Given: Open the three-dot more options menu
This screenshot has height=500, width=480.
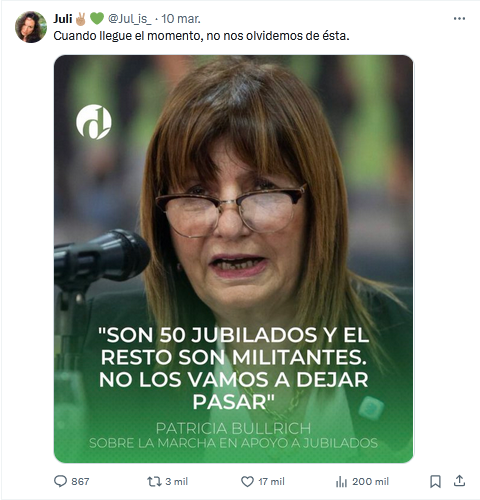Looking at the screenshot, I should point(459,19).
